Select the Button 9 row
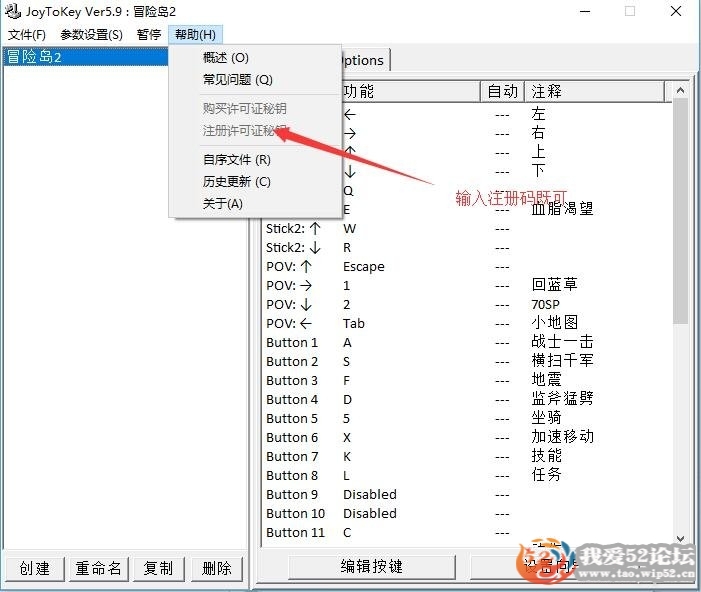 pos(465,495)
